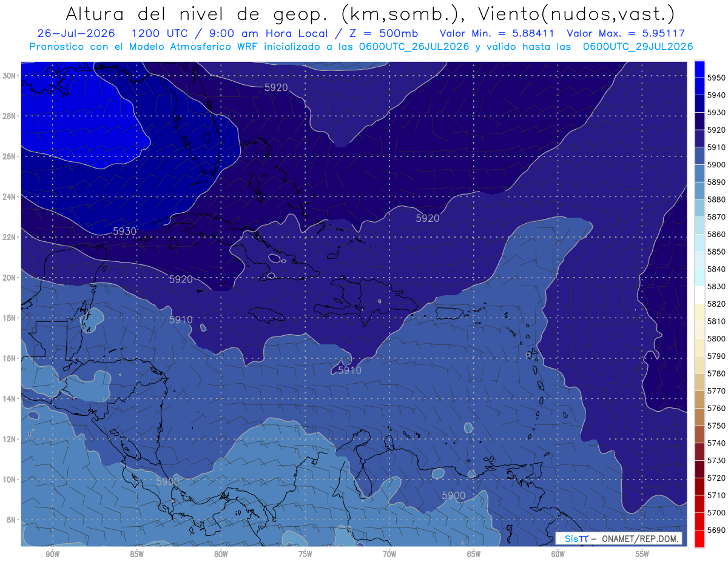The height and width of the screenshot is (562, 728).
Task: Click the 5690 colorbar value label
Action: click(x=716, y=530)
